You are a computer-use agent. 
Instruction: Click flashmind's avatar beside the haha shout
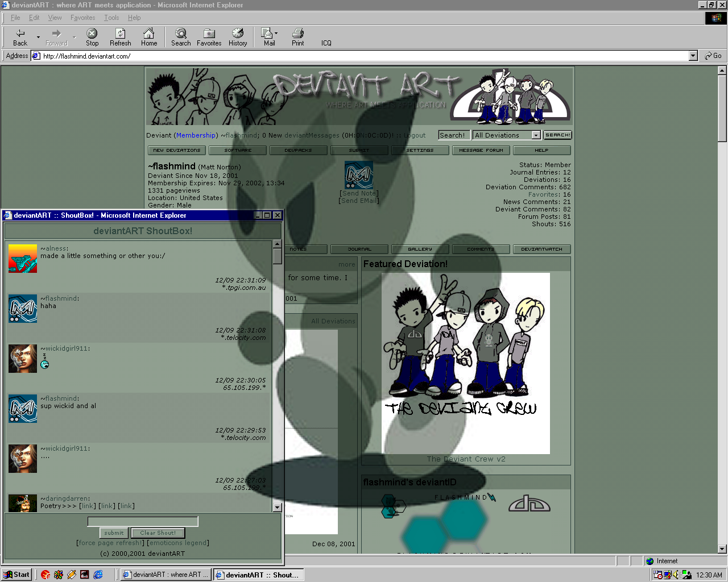point(23,309)
